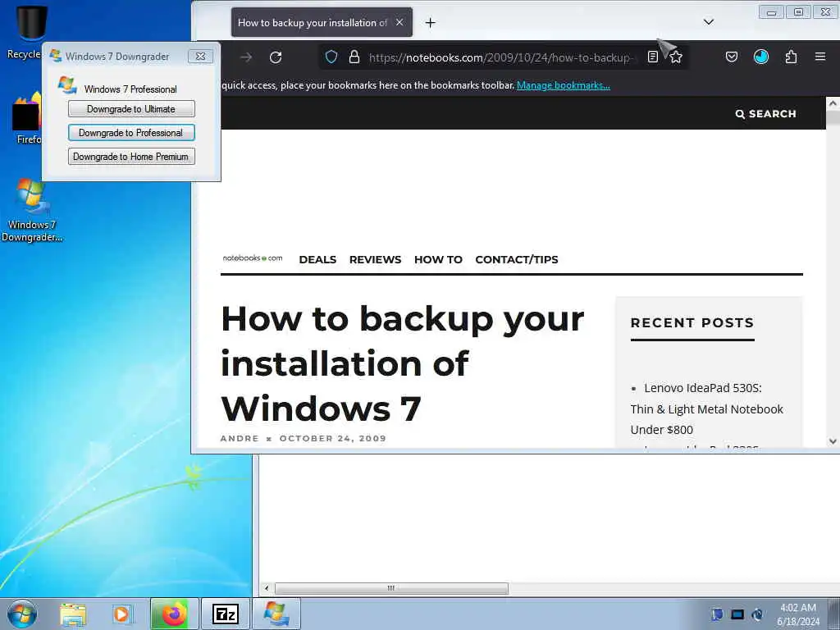Open a new tab with the plus button
Screen dimensions: 840x630
430,22
